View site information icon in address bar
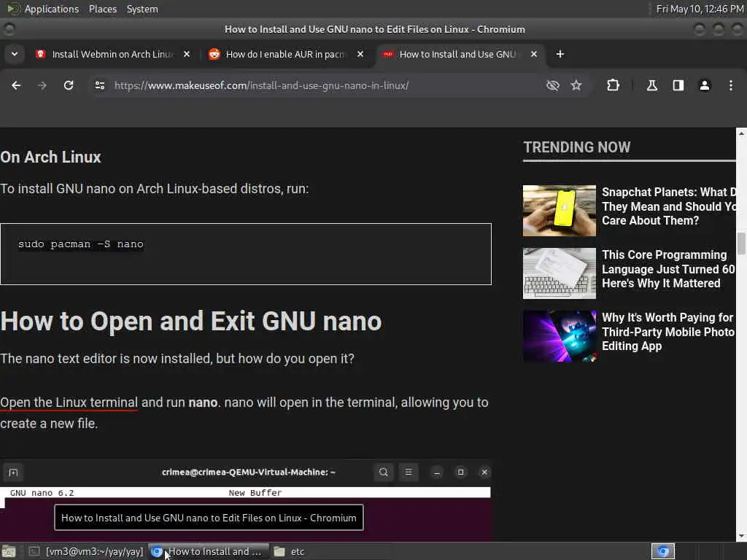 click(x=99, y=85)
